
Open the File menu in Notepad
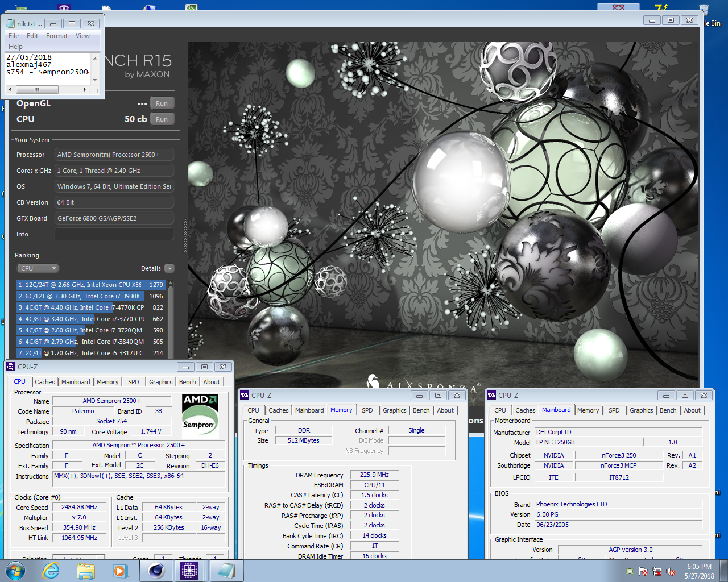14,36
